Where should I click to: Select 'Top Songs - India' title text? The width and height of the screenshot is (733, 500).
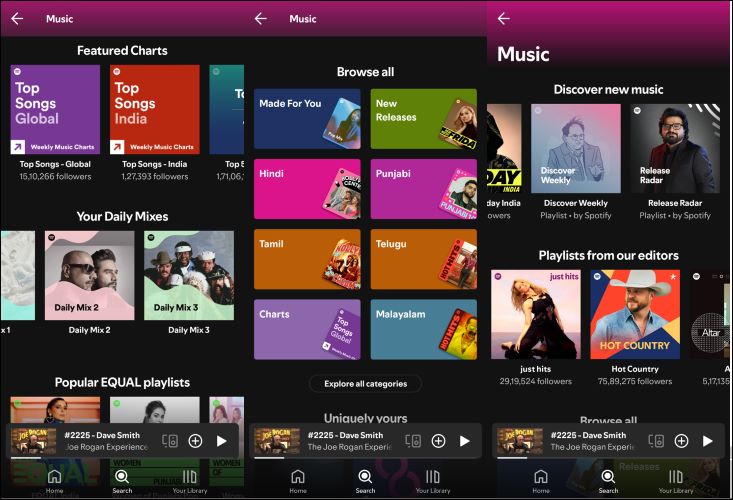tap(155, 164)
